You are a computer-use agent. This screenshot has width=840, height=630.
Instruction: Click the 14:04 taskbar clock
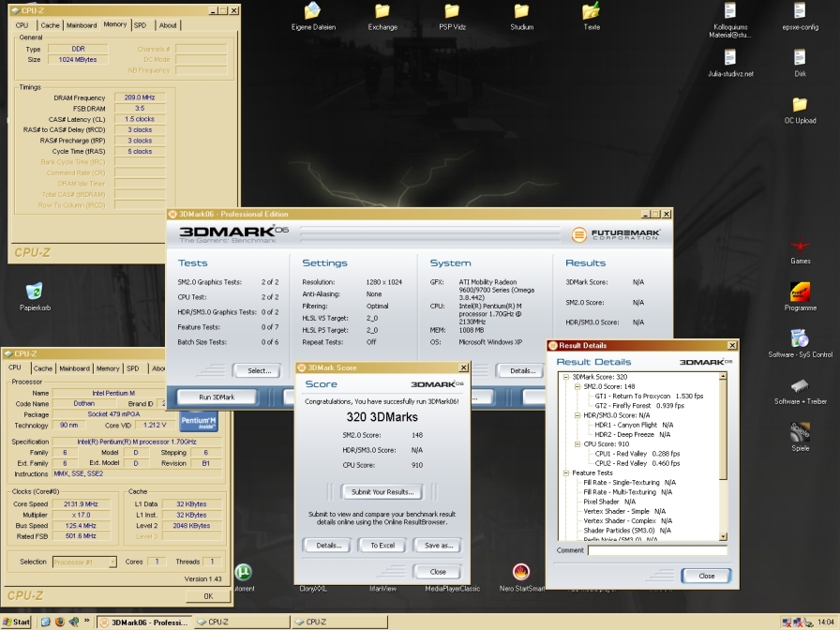pyautogui.click(x=826, y=622)
